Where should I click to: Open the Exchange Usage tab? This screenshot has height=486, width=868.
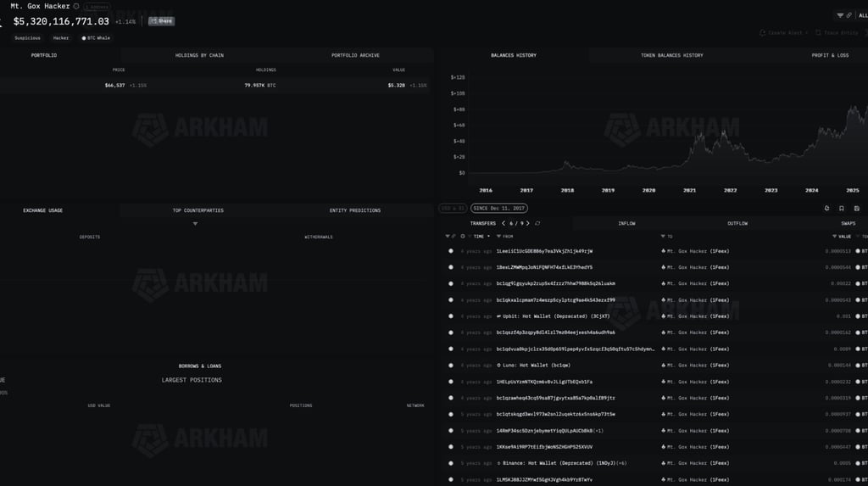tap(42, 210)
